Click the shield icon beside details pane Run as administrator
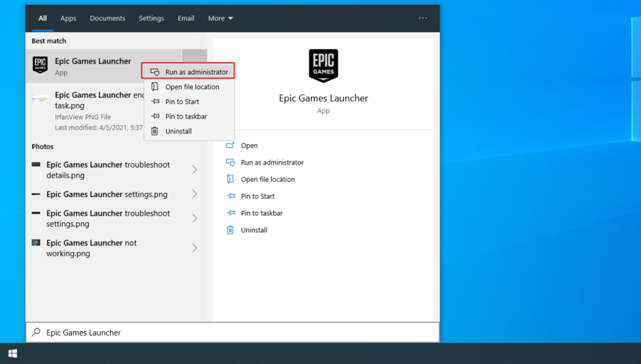This screenshot has width=641, height=364. [231, 162]
